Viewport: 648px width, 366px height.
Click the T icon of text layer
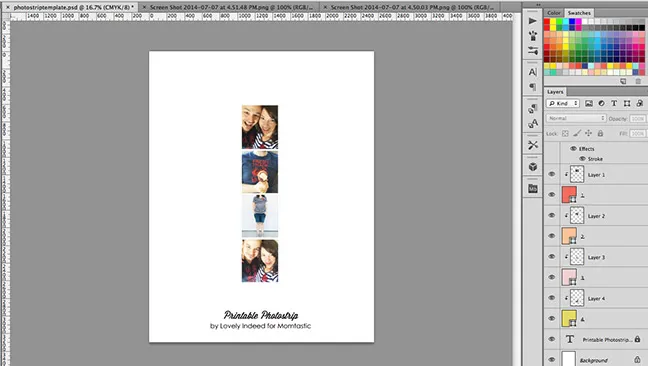tap(569, 339)
